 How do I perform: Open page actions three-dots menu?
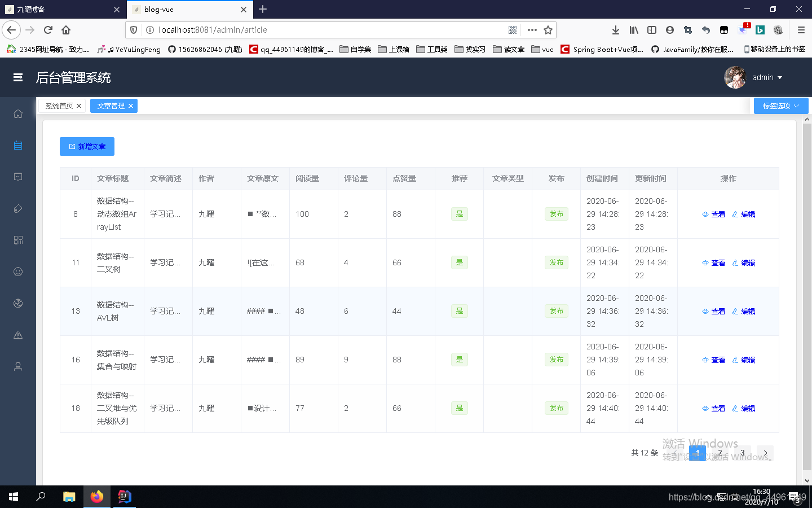coord(532,30)
